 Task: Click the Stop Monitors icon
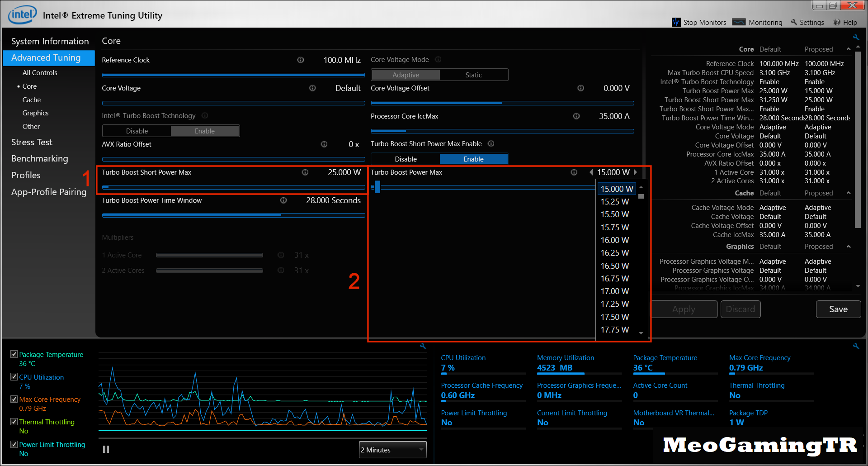[676, 22]
